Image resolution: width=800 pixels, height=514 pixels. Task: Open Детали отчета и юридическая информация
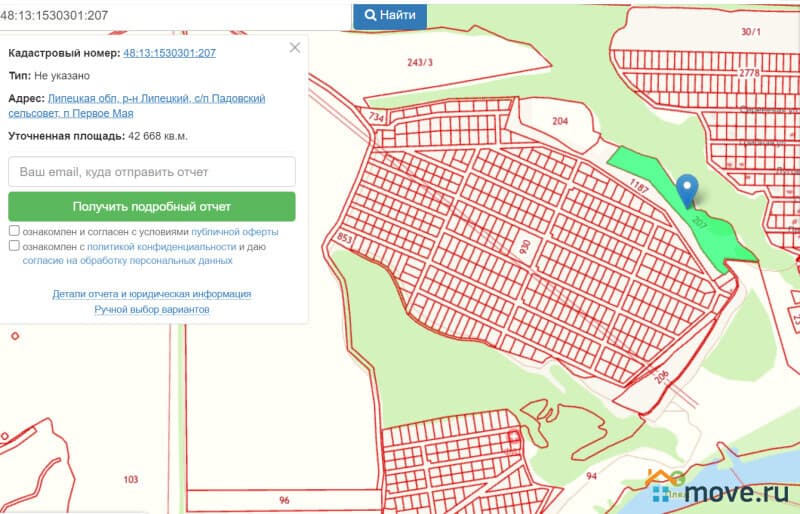(x=152, y=294)
